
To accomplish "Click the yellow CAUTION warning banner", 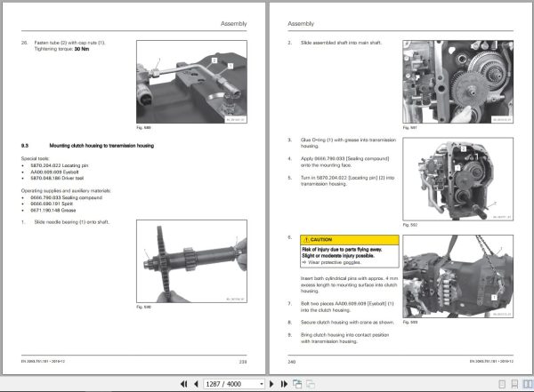I will pyautogui.click(x=350, y=240).
